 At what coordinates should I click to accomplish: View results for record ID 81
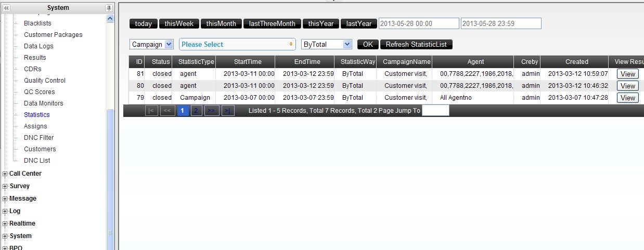click(x=627, y=74)
